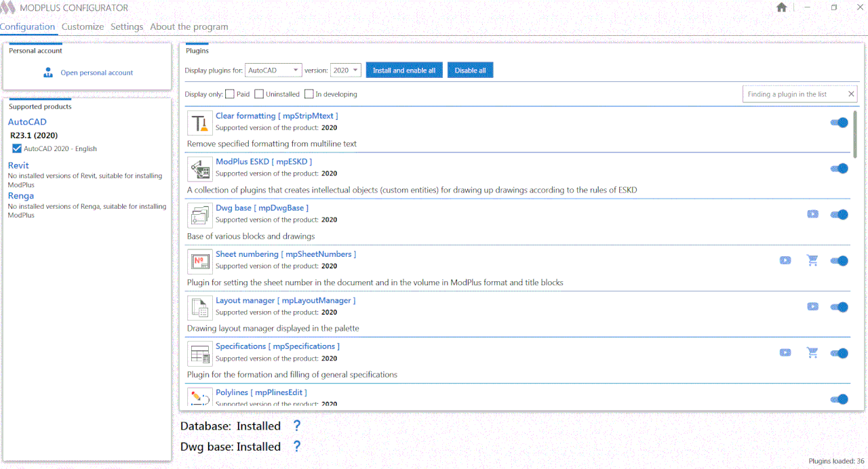Click Plugins loaded: 36 status text
The width and height of the screenshot is (868, 469).
coord(836,461)
